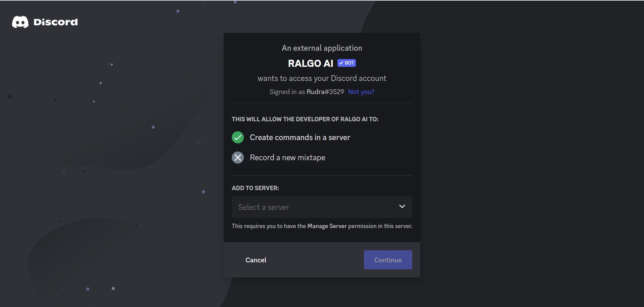Click the verified BOT badge
The height and width of the screenshot is (307, 644).
click(x=346, y=63)
